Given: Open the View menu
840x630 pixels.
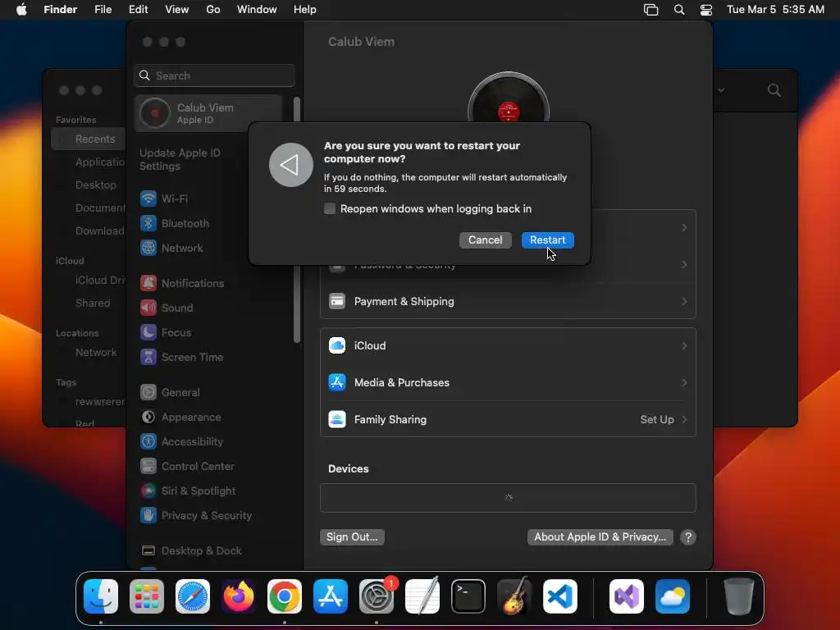Looking at the screenshot, I should click(177, 10).
